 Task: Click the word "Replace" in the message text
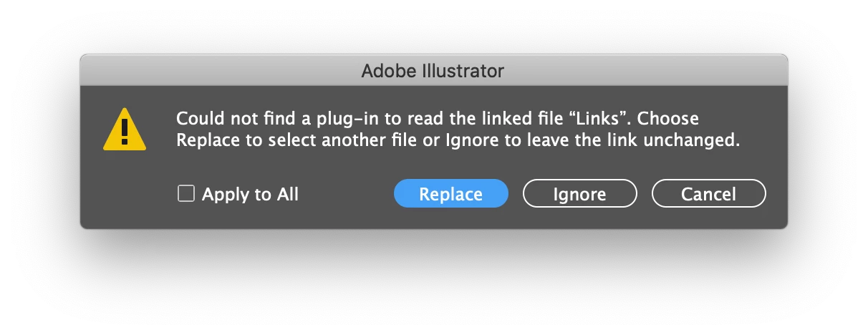(x=208, y=141)
